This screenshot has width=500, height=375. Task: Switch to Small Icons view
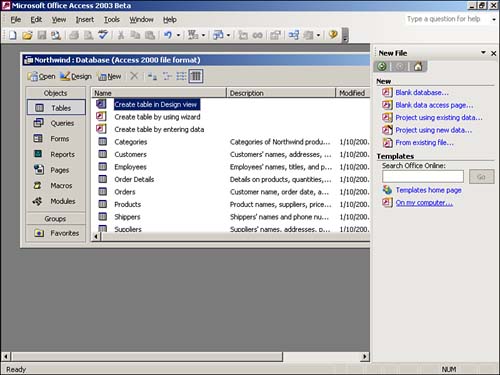tap(167, 76)
